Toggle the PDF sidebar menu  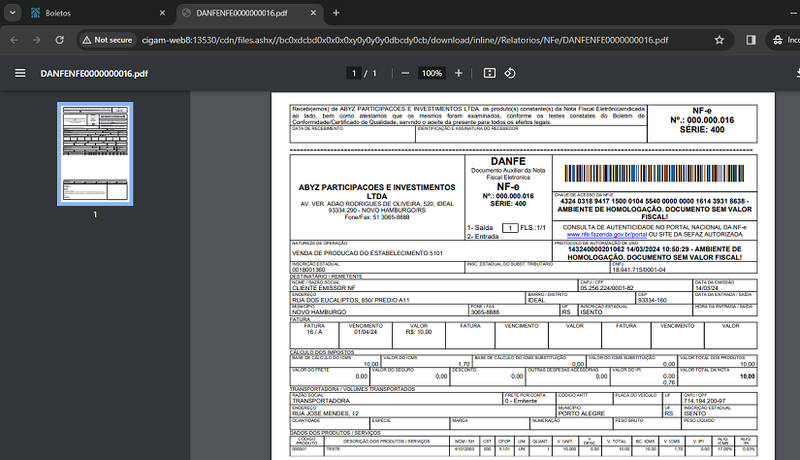coord(20,73)
